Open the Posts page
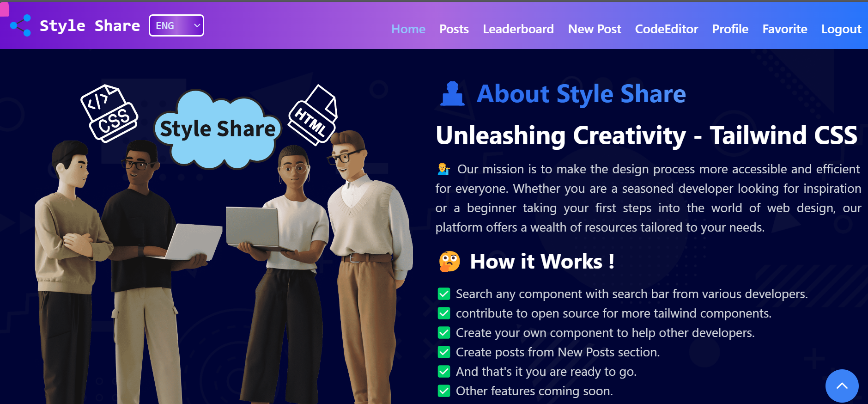The width and height of the screenshot is (868, 404). tap(454, 29)
